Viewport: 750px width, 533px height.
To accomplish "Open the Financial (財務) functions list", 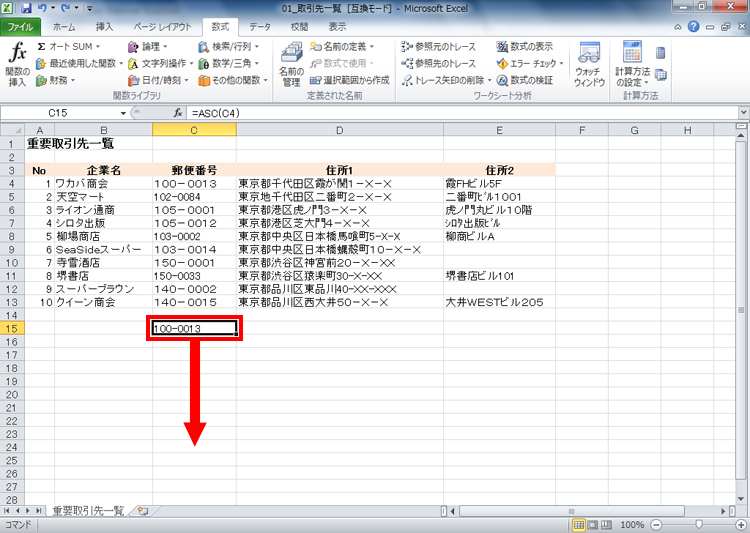I will pos(56,80).
